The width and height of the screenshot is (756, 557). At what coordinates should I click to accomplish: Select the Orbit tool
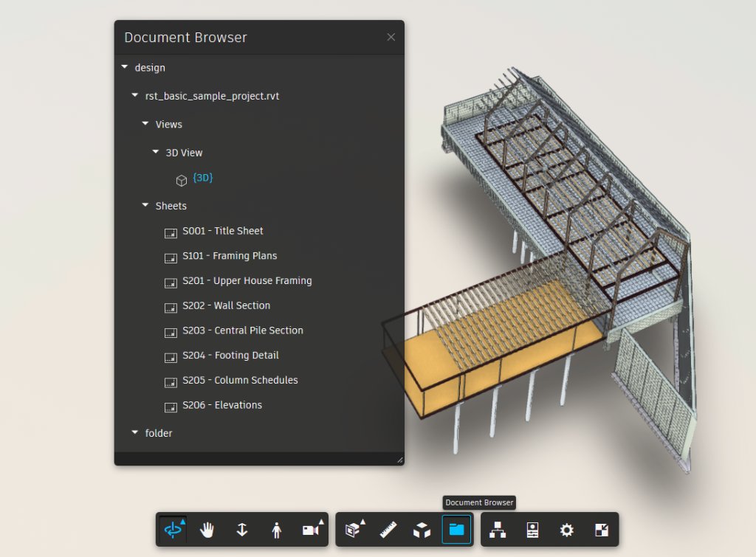click(x=173, y=530)
